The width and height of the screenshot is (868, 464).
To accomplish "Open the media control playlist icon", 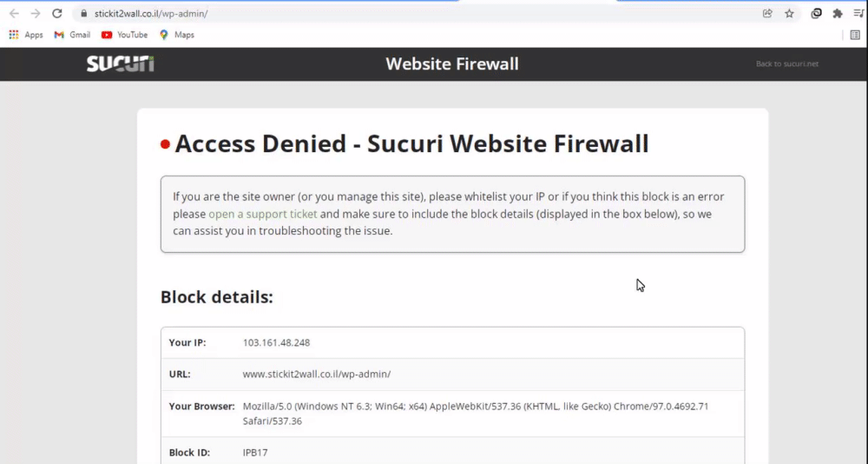I will [858, 14].
